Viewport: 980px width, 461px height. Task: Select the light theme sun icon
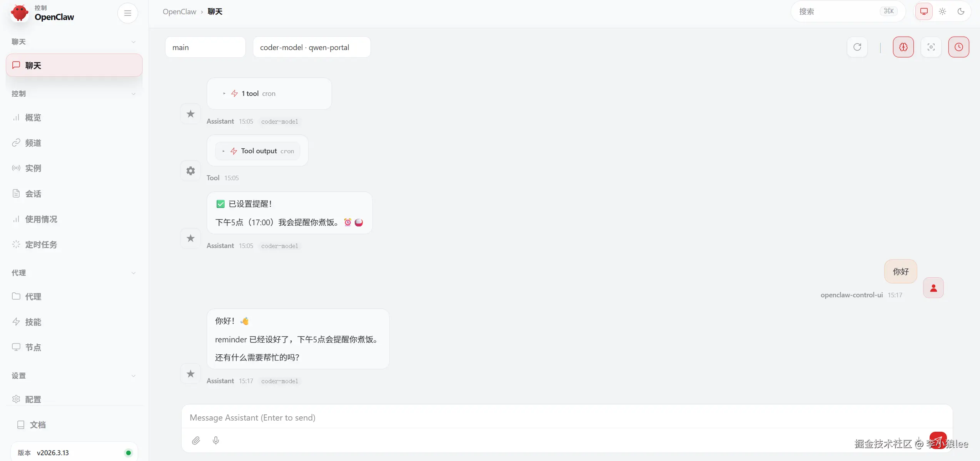[x=942, y=12]
